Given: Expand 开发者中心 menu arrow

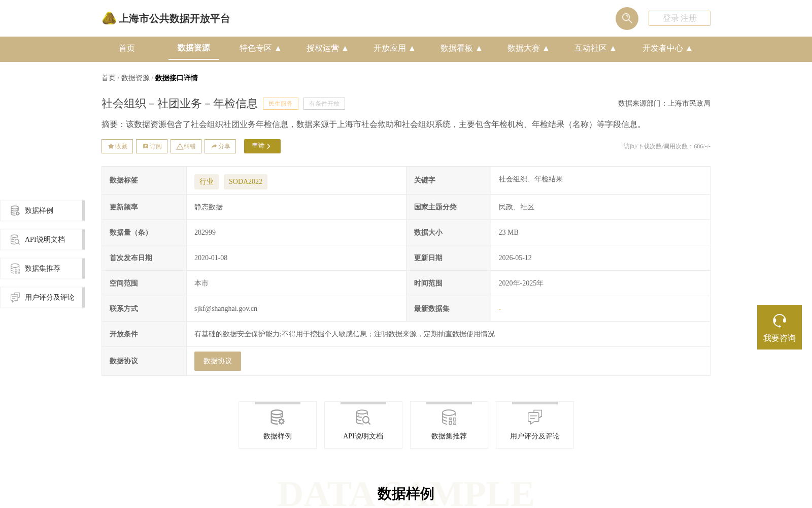Looking at the screenshot, I should (689, 48).
